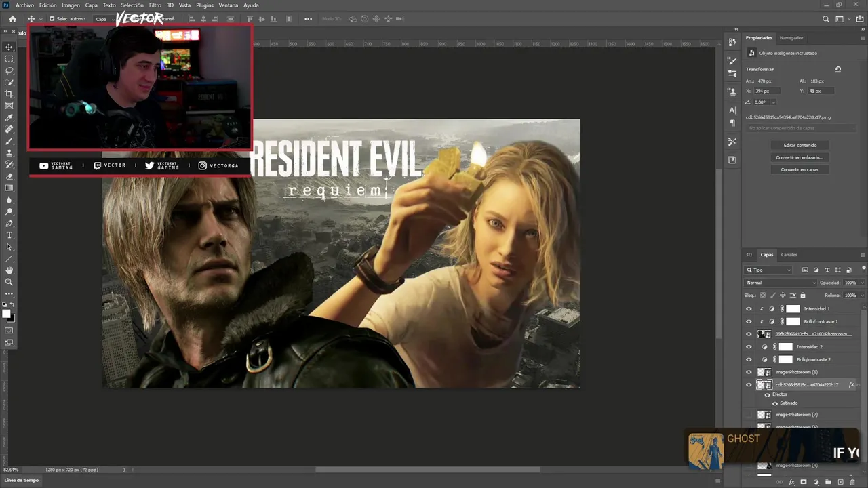Open Layers panel options menu
The image size is (868, 488).
(863, 255)
